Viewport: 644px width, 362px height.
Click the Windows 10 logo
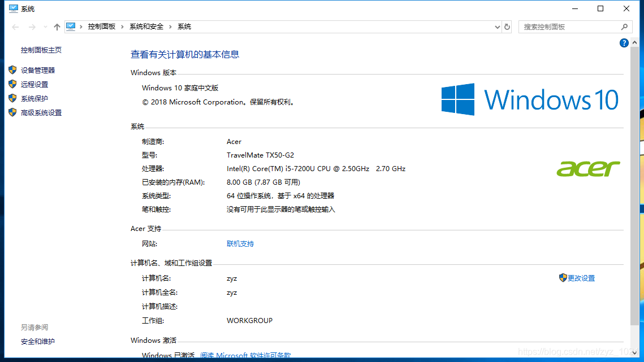530,99
